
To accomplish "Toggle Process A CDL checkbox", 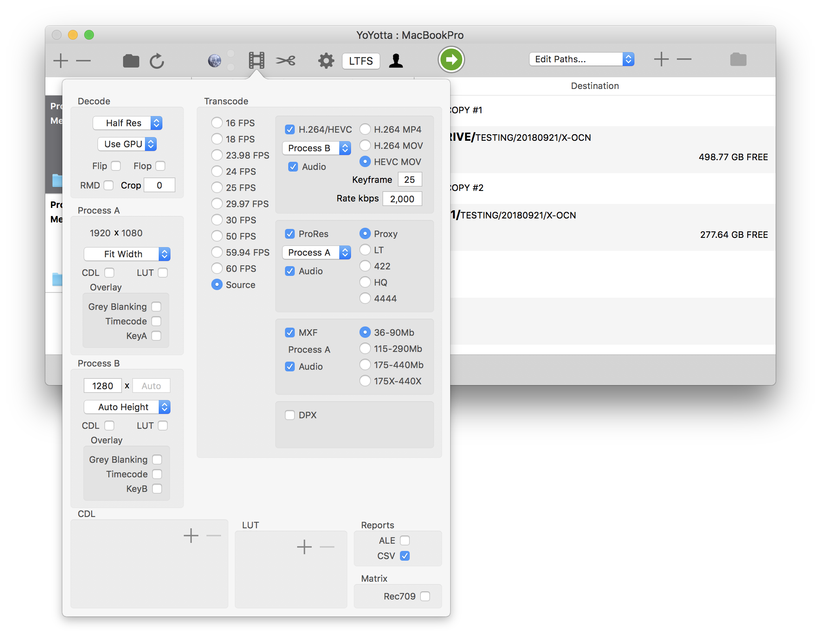I will click(109, 273).
